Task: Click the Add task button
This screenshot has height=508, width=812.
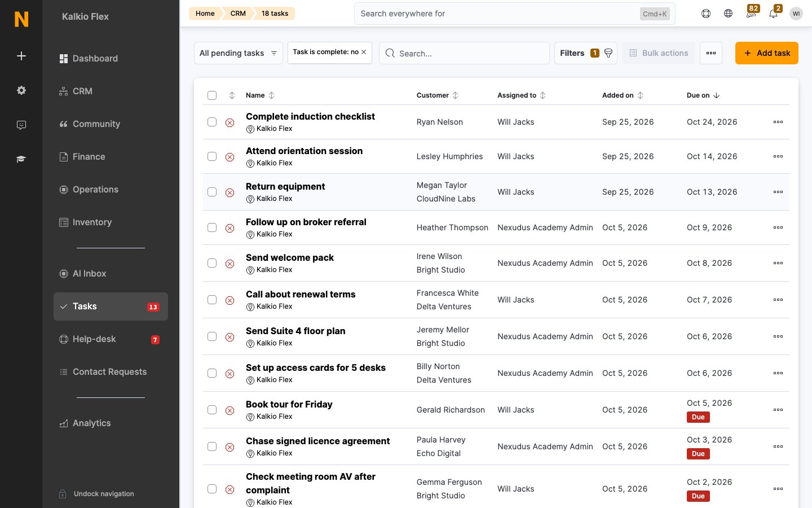Action: 767,53
